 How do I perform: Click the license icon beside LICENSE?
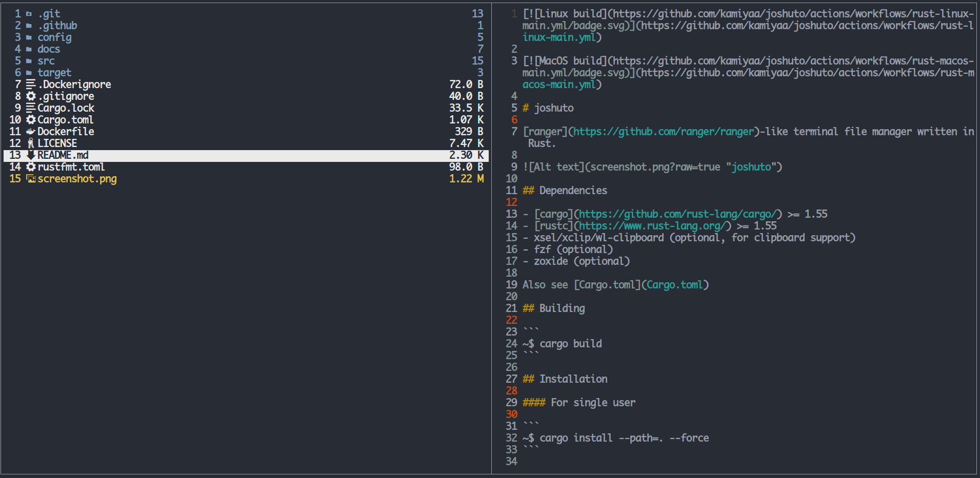31,143
